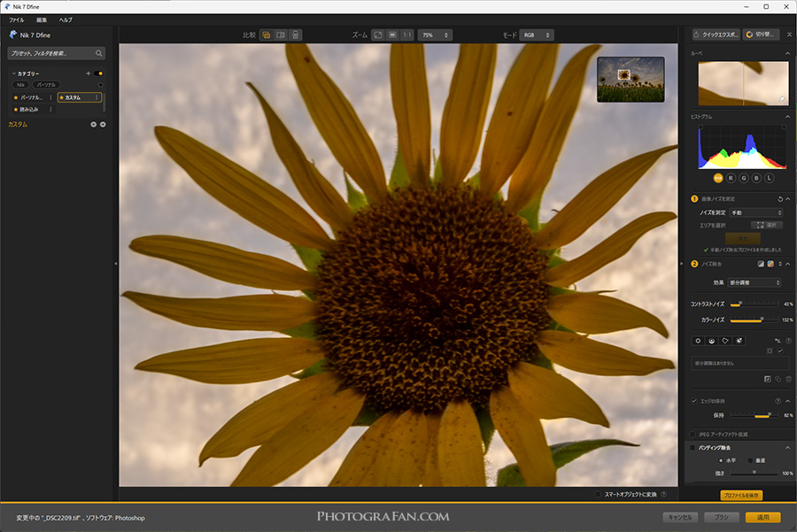
Task: Click the クイックエクスポート button
Action: pos(716,35)
